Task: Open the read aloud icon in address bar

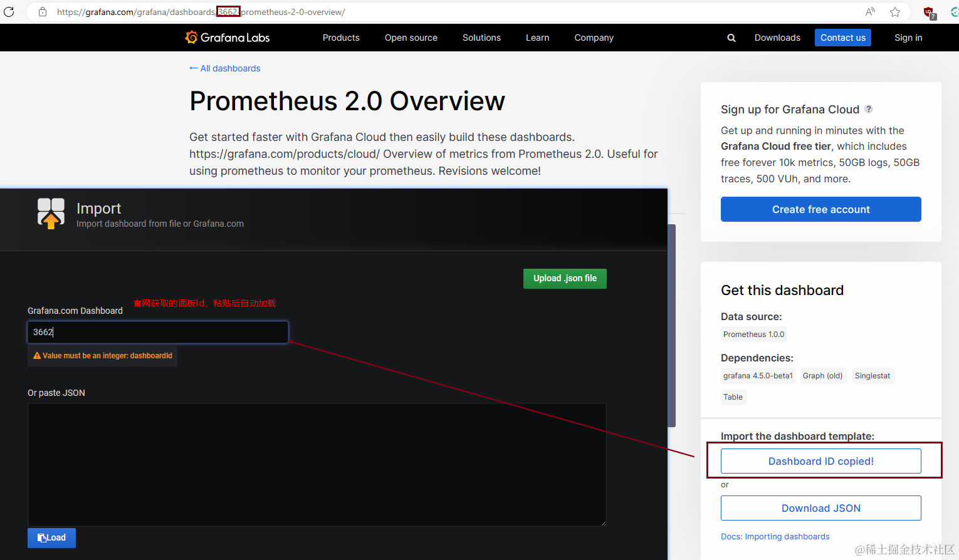Action: [x=870, y=12]
